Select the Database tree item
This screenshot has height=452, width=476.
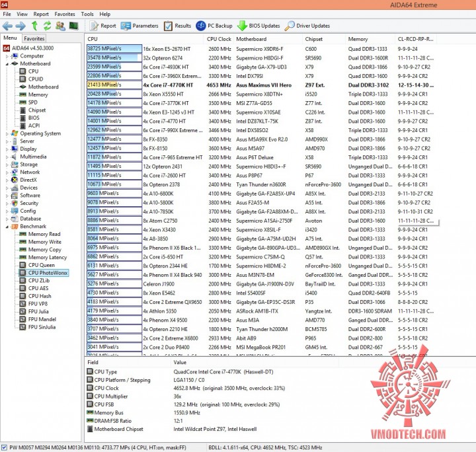pyautogui.click(x=26, y=219)
